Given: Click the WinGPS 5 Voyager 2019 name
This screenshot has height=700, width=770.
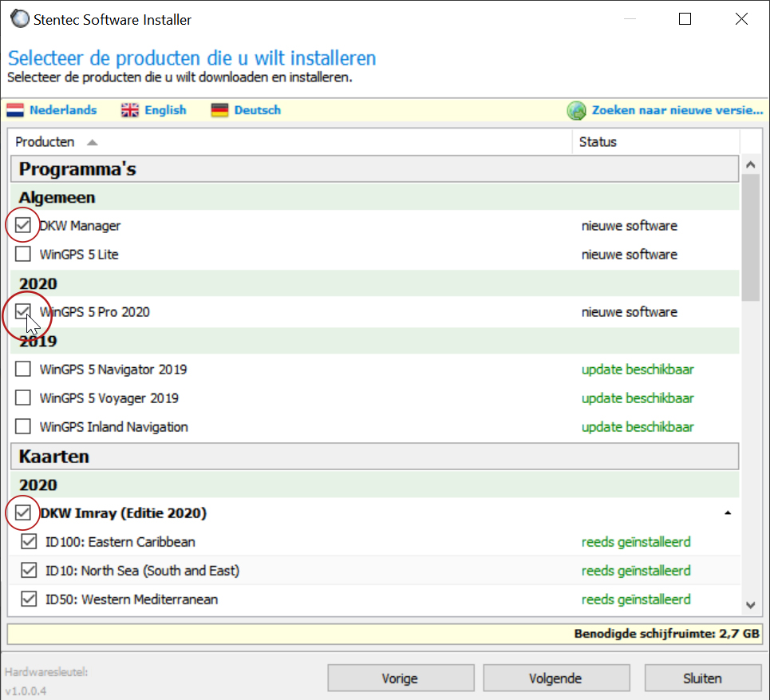Looking at the screenshot, I should pyautogui.click(x=109, y=398).
